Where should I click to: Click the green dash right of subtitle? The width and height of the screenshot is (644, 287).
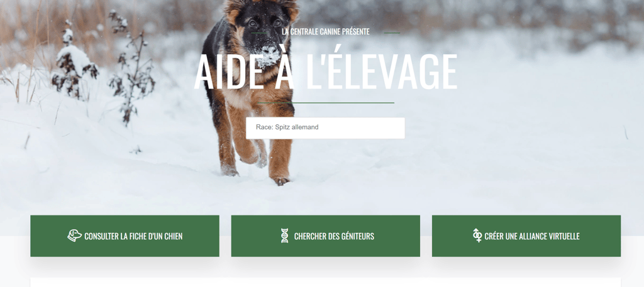[392, 33]
